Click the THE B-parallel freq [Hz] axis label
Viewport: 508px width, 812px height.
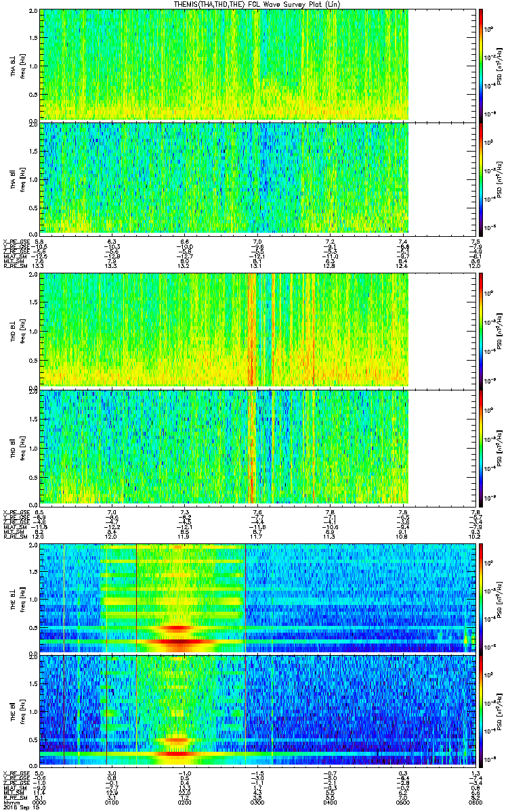(x=22, y=710)
